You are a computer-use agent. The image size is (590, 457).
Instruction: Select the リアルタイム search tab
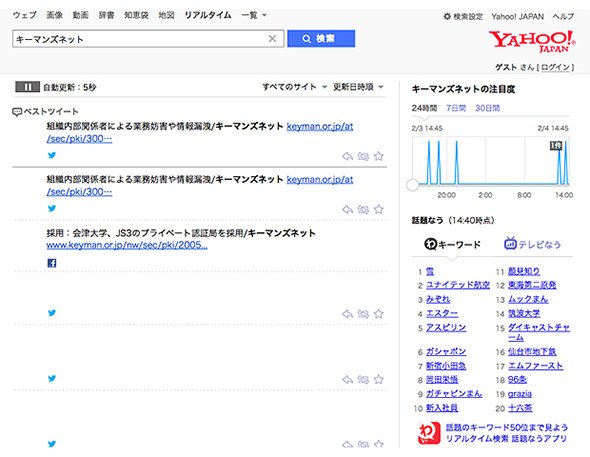(x=208, y=15)
